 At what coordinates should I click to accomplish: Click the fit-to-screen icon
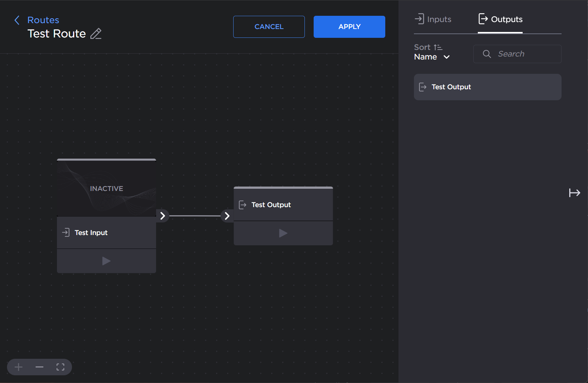(61, 367)
